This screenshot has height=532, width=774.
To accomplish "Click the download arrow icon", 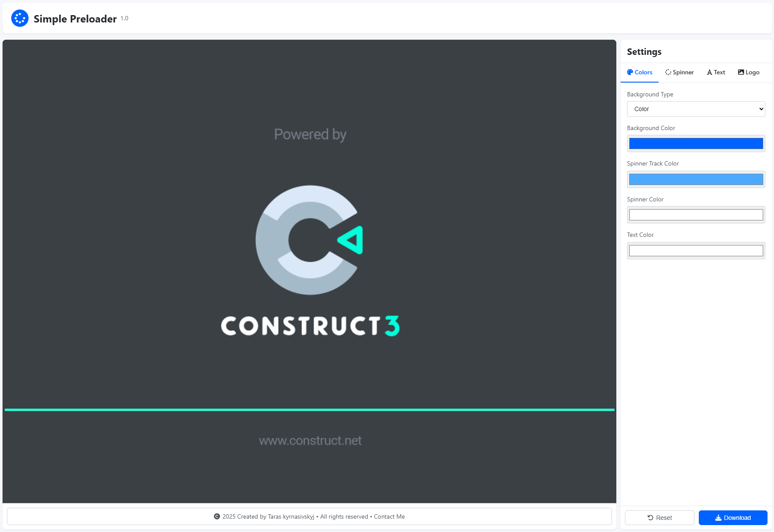I will pos(718,518).
